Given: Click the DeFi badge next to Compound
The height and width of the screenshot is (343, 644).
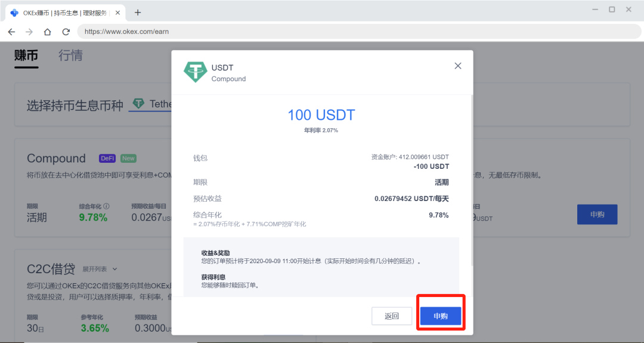Looking at the screenshot, I should tap(107, 158).
